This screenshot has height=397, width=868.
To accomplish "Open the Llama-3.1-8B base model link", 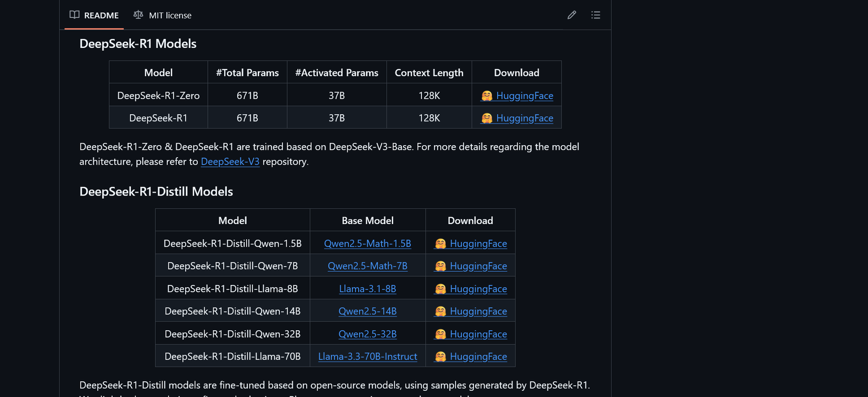I will [368, 289].
